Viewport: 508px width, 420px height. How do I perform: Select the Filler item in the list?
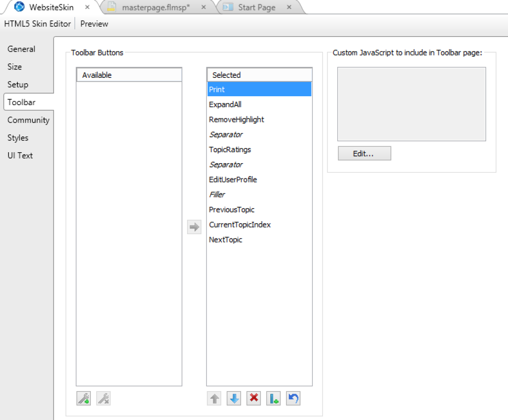(259, 194)
